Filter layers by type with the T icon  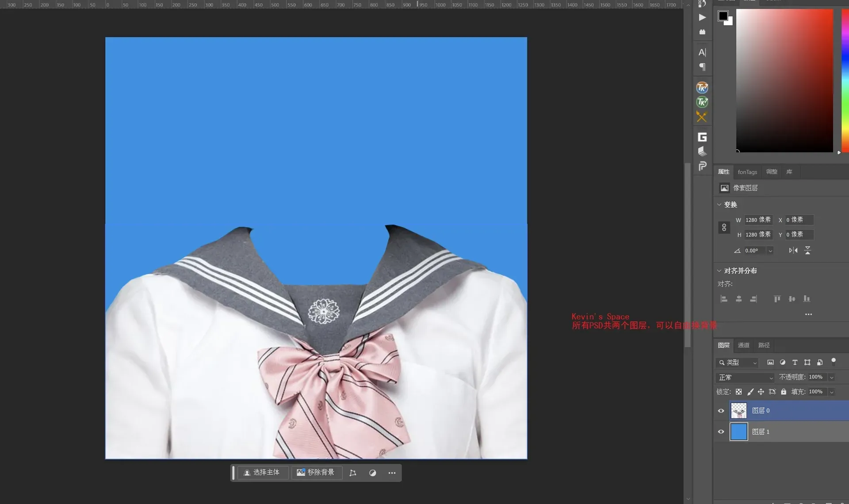click(x=795, y=363)
